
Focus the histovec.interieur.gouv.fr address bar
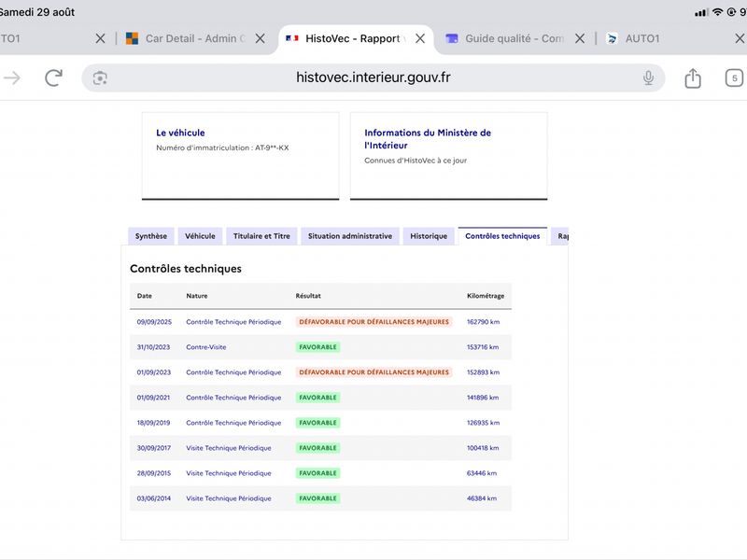[x=373, y=77]
